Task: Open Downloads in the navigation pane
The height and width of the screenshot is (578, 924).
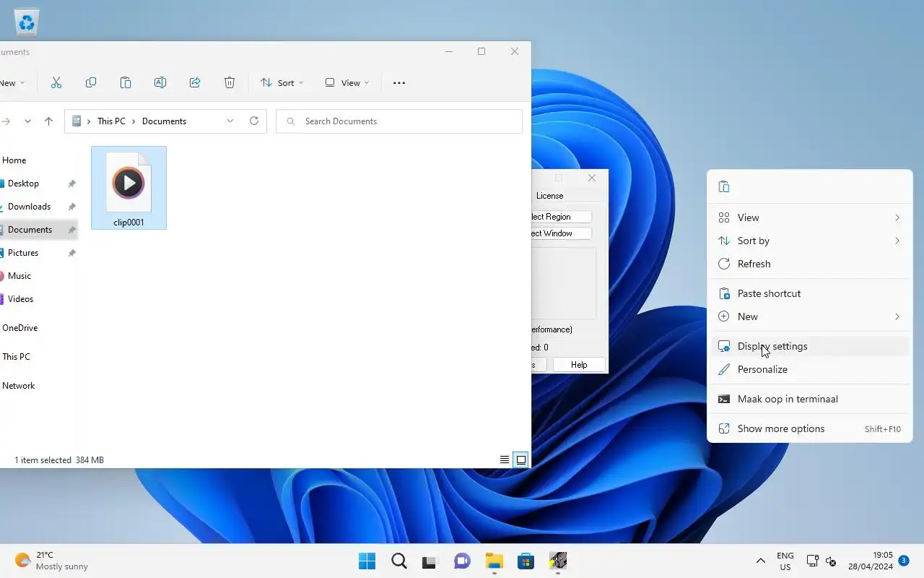Action: [x=29, y=207]
